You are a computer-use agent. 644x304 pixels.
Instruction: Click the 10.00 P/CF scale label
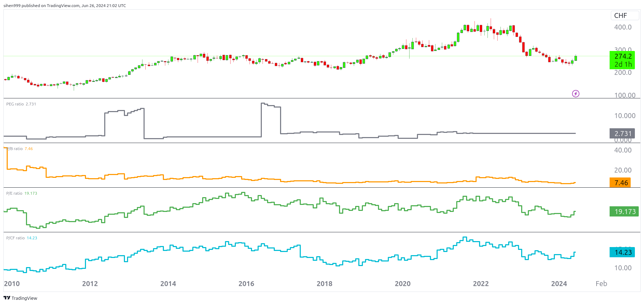coord(623,268)
